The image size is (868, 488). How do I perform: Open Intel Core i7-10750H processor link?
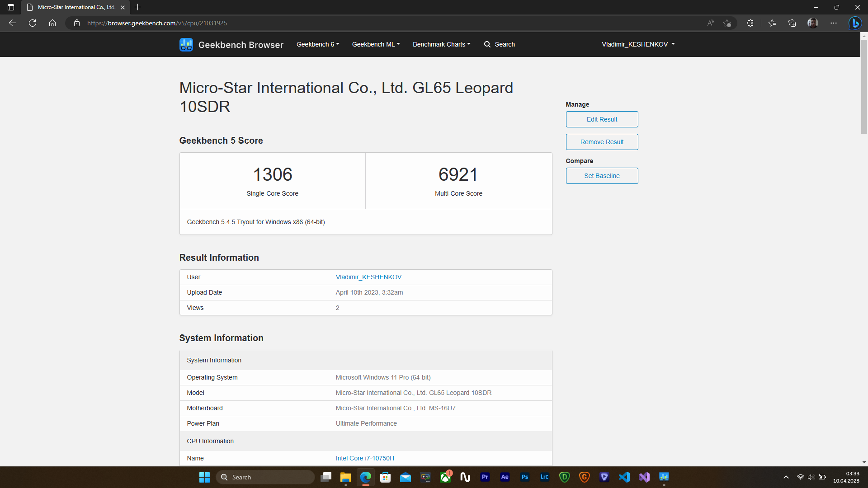pyautogui.click(x=365, y=458)
